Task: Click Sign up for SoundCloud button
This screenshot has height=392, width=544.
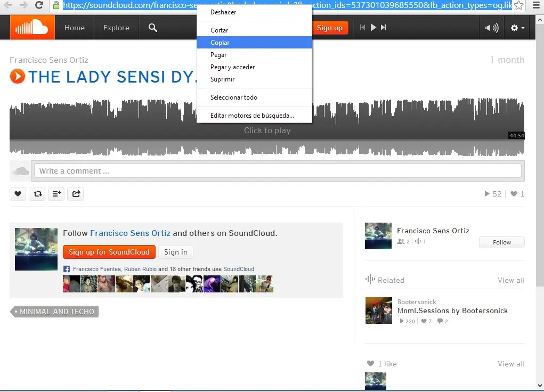Action: click(x=109, y=252)
